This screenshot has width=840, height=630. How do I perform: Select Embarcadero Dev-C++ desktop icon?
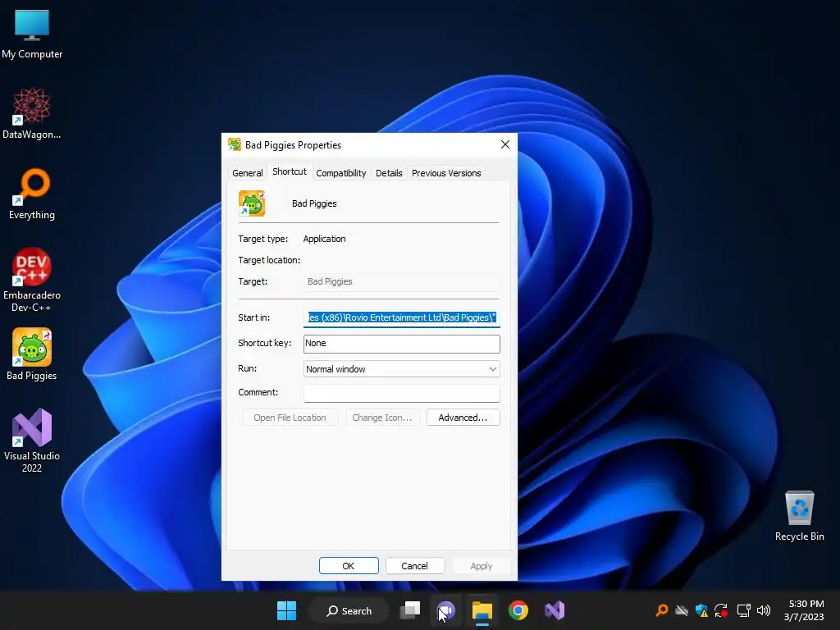click(x=32, y=279)
